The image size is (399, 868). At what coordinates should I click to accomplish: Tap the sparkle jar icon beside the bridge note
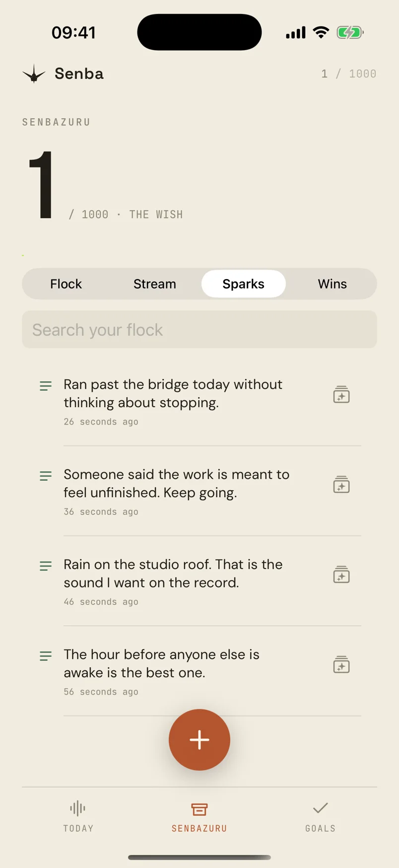tap(341, 395)
